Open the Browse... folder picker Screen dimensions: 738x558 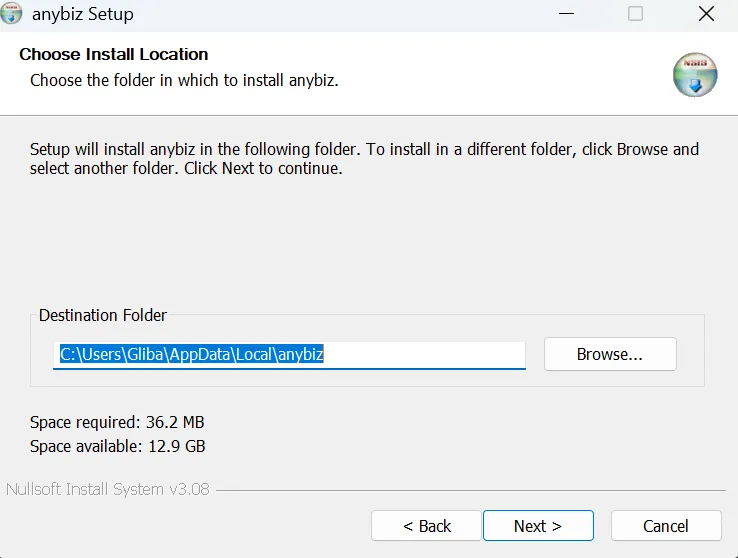pos(610,354)
